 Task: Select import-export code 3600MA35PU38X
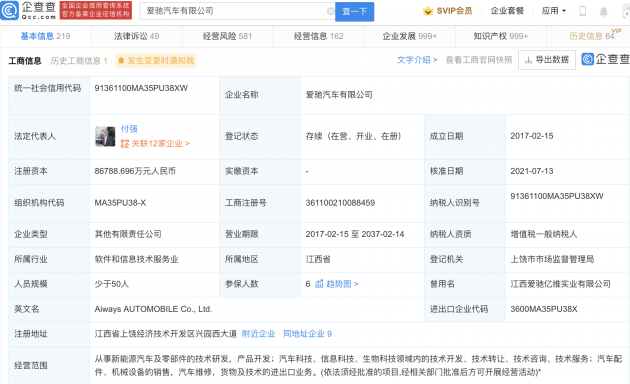544,309
